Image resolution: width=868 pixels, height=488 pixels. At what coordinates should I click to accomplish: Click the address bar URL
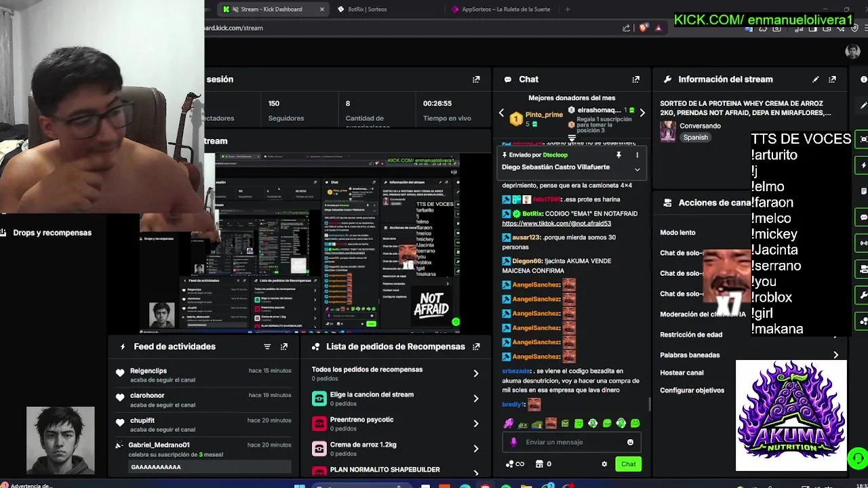click(x=234, y=28)
